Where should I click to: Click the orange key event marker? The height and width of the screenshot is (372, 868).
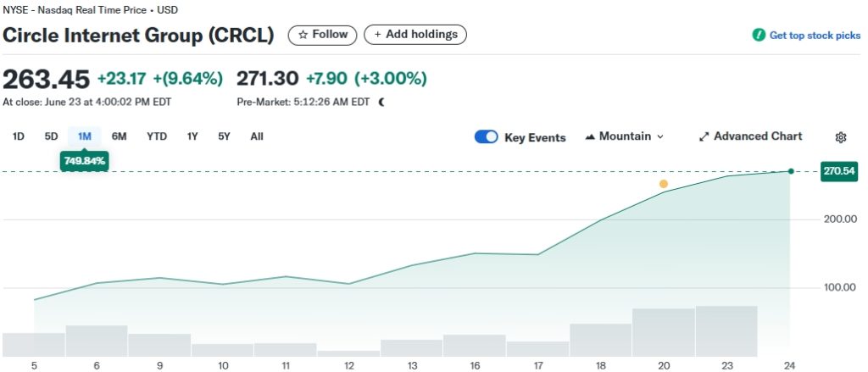coord(664,184)
